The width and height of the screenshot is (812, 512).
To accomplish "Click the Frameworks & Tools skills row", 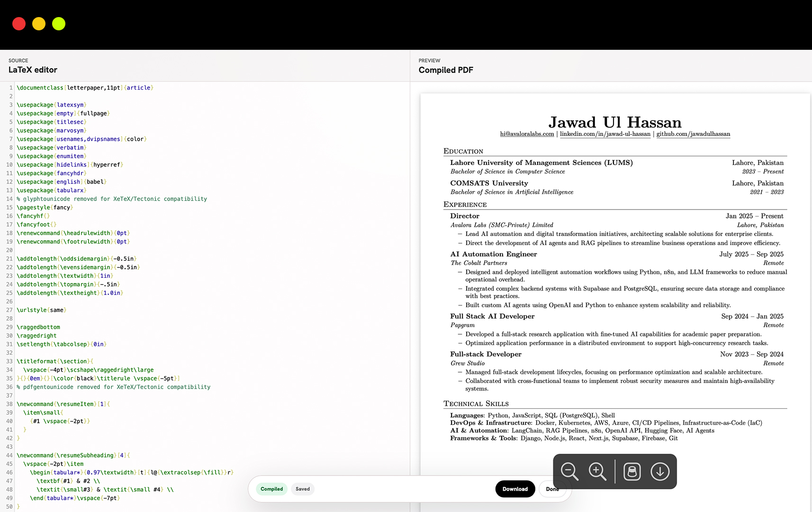I will click(564, 438).
